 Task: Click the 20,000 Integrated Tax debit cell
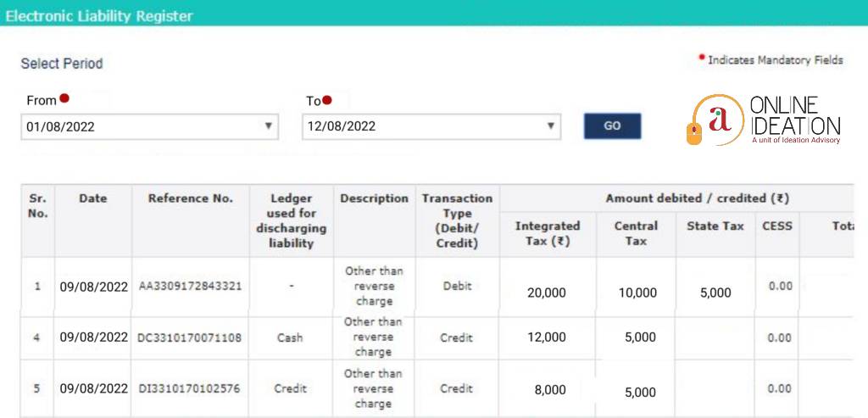[547, 293]
